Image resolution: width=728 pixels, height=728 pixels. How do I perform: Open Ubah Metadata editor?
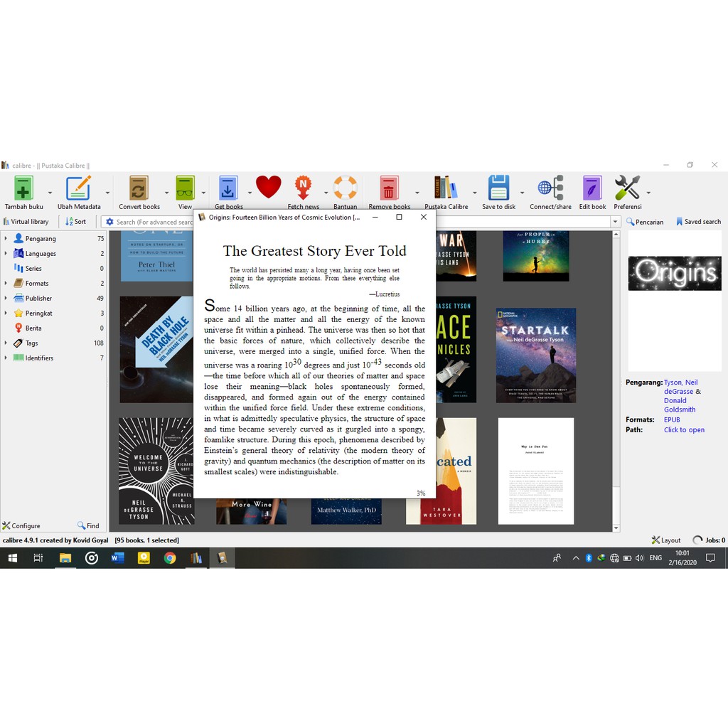[78, 189]
